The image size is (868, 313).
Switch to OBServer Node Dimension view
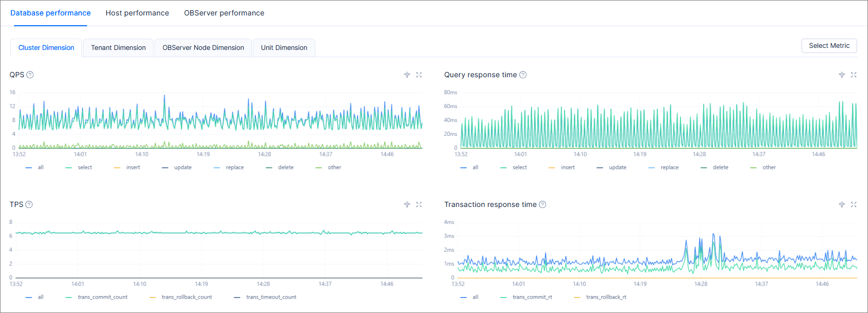[203, 48]
